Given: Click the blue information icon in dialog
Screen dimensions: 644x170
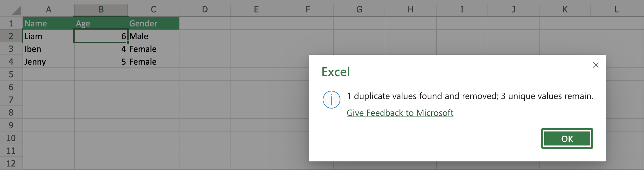Looking at the screenshot, I should [331, 100].
